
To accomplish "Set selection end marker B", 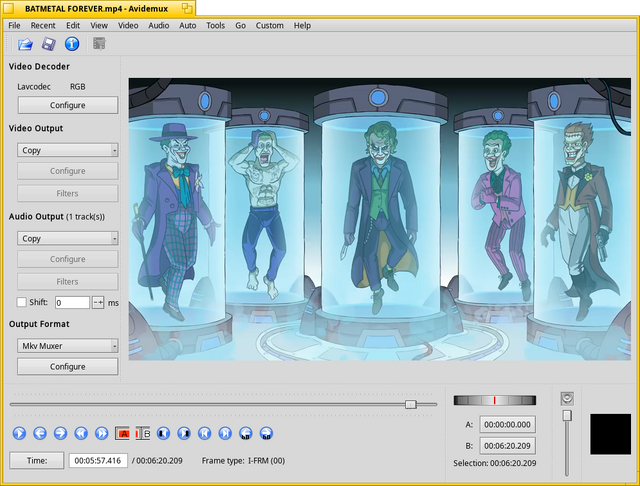I will coord(143,433).
